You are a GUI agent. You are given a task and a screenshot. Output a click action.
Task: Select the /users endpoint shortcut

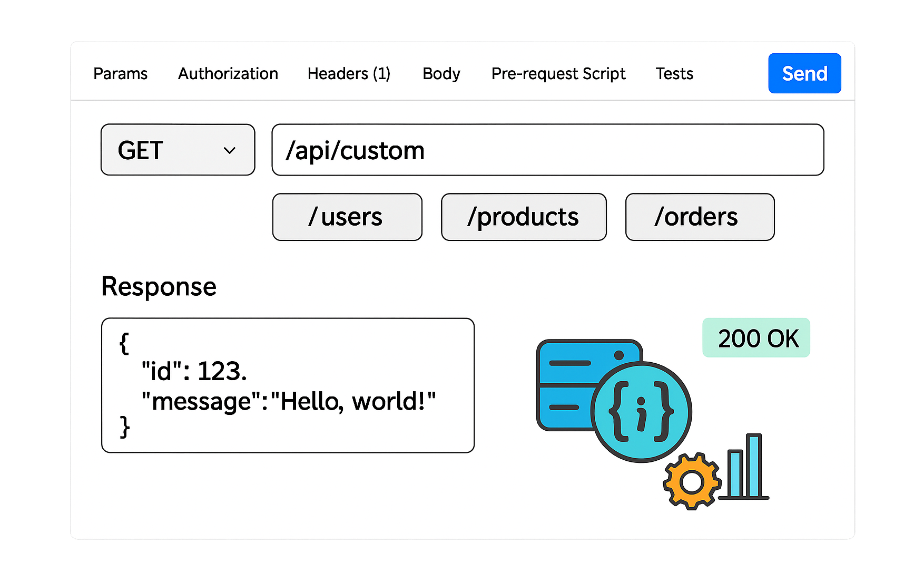[x=347, y=217]
